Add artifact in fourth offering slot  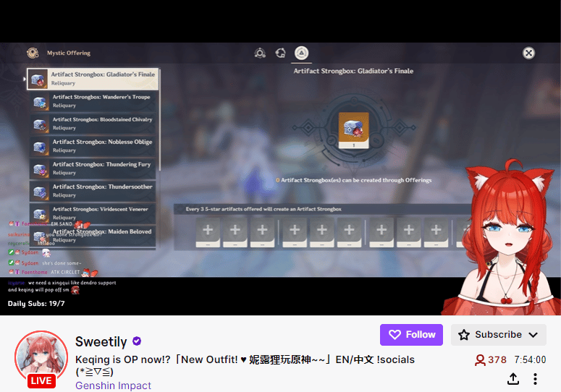tap(295, 232)
